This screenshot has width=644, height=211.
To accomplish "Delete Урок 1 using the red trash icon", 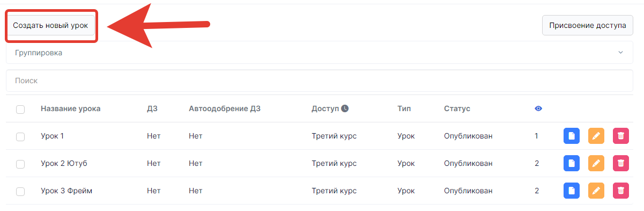I will click(x=620, y=136).
